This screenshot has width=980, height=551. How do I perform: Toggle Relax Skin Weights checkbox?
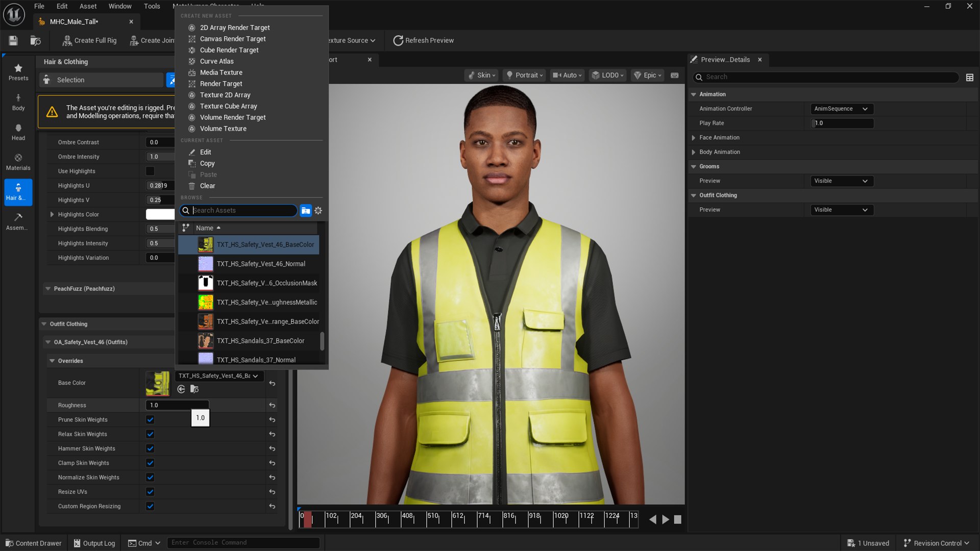pyautogui.click(x=150, y=434)
